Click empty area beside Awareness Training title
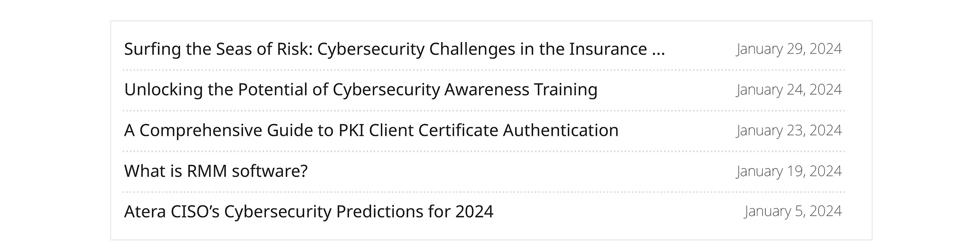Image resolution: width=980 pixels, height=252 pixels. pyautogui.click(x=663, y=90)
